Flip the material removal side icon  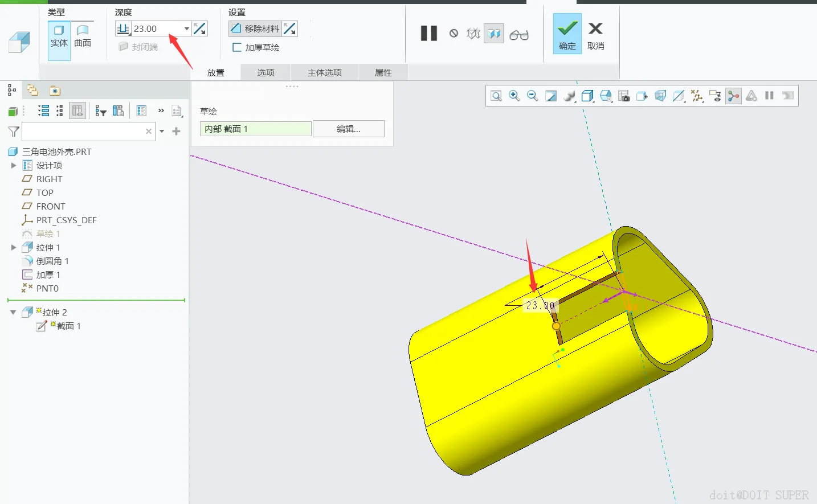[289, 28]
